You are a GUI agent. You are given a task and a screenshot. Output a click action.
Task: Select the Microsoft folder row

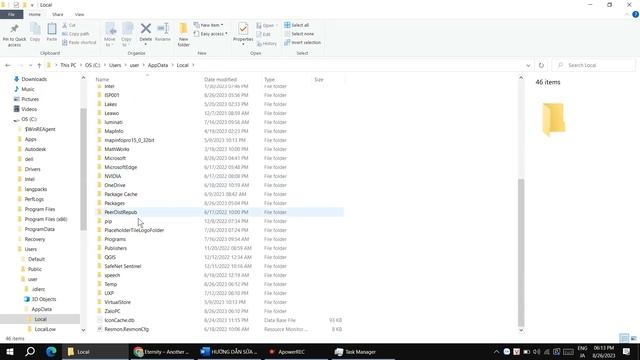coord(219,158)
